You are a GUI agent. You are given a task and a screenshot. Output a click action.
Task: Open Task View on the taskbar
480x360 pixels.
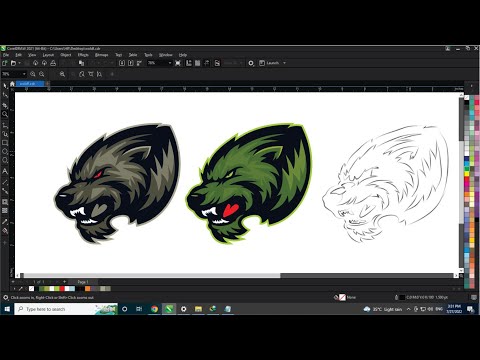pyautogui.click(x=139, y=309)
